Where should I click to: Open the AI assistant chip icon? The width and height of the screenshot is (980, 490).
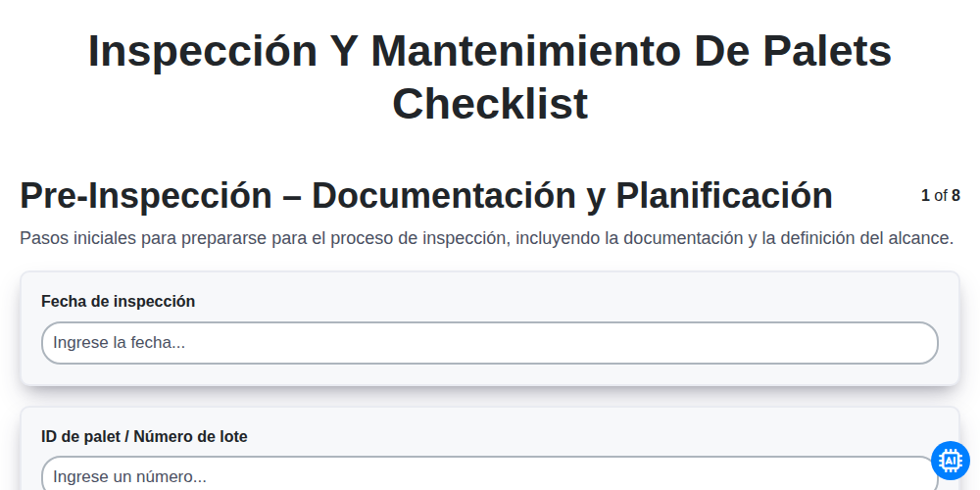click(950, 461)
